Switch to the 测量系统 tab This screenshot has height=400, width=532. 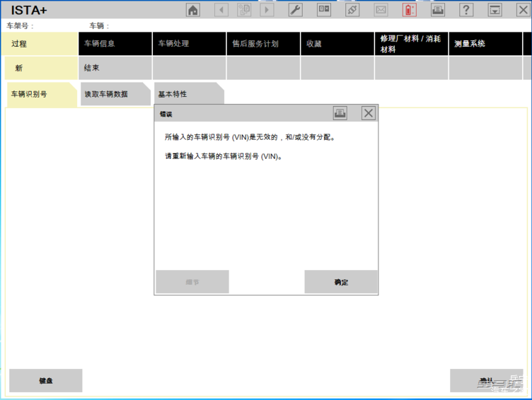coord(485,44)
